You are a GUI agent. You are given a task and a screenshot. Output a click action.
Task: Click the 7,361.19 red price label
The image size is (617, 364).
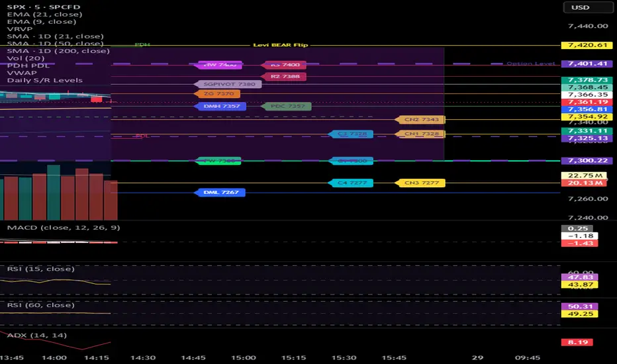(x=587, y=102)
